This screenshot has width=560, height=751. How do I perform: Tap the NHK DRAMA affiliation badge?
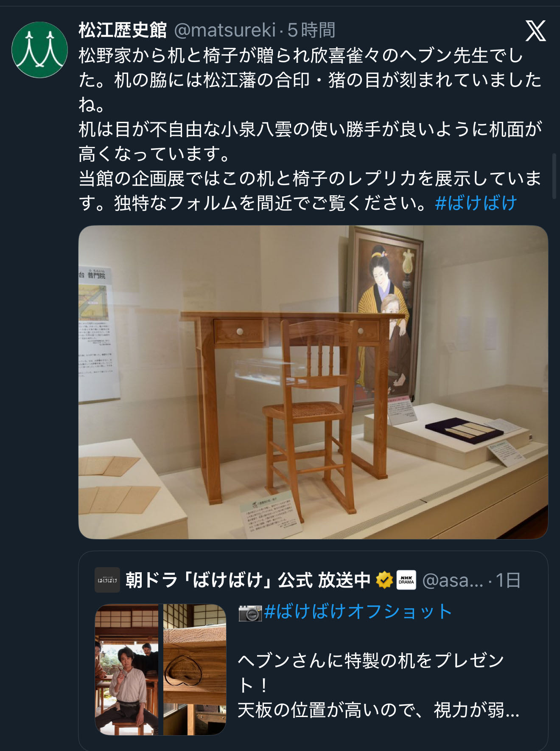406,580
